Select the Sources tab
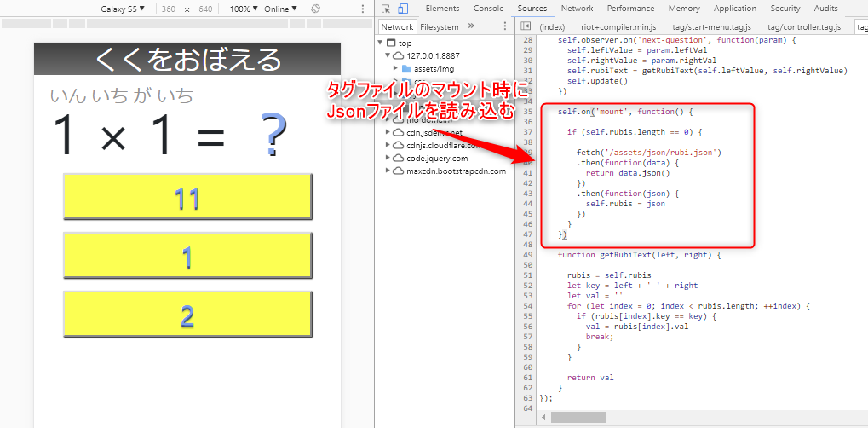The width and height of the screenshot is (868, 428). click(532, 9)
